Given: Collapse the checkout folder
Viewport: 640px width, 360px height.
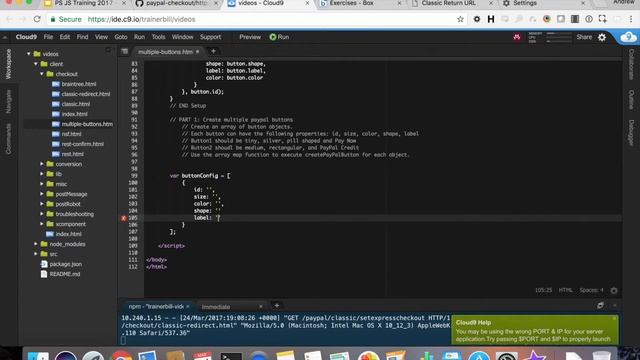Looking at the screenshot, I should click(42, 74).
